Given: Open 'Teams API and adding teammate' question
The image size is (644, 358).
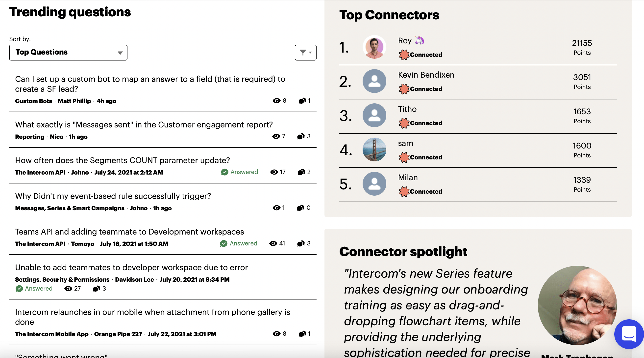Looking at the screenshot, I should click(130, 231).
